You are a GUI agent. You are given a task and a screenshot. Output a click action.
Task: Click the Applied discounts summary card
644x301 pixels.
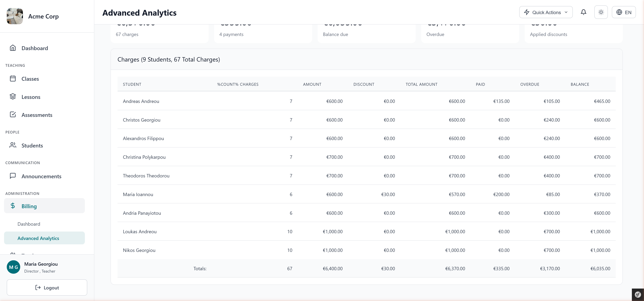click(x=573, y=34)
